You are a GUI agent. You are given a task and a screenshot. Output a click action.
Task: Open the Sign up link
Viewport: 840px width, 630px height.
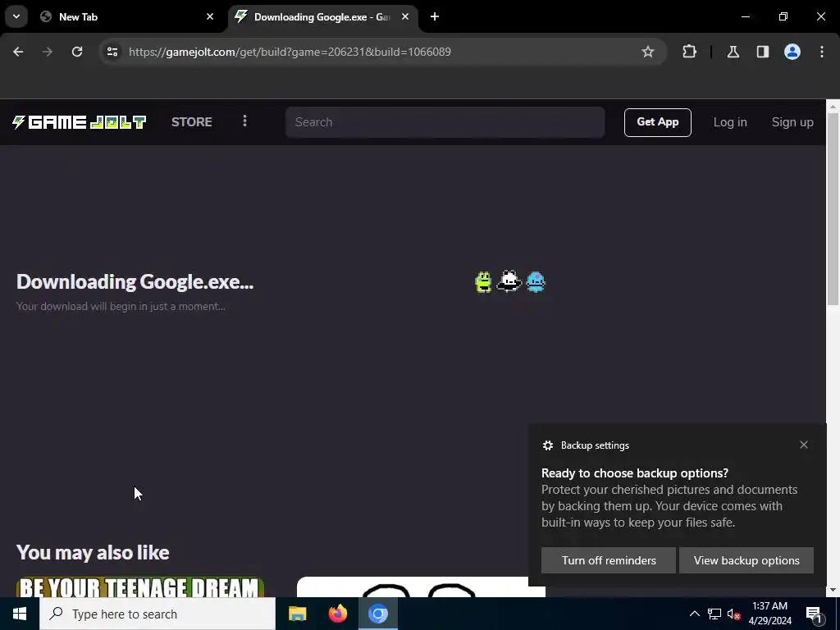[x=792, y=122]
